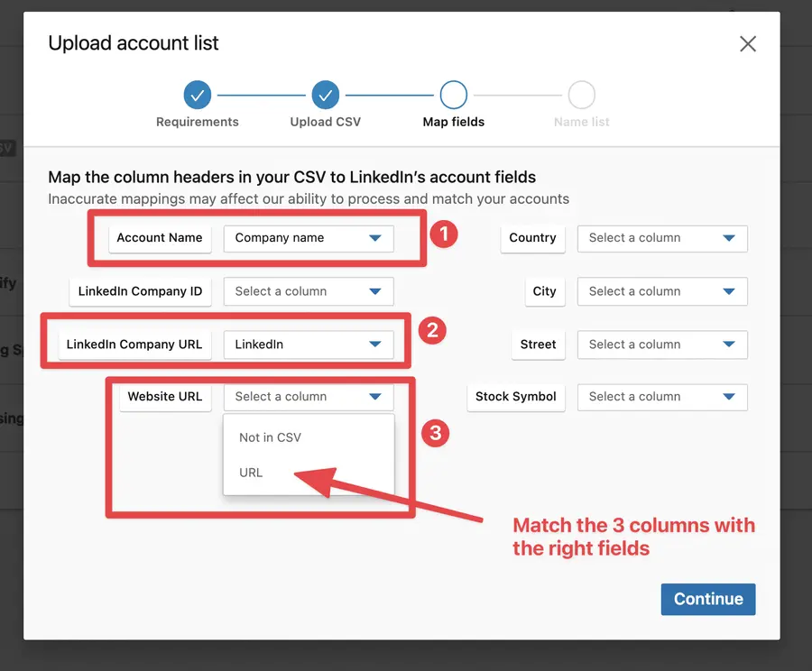
Task: Select the URL option for Website URL
Action: coord(250,472)
